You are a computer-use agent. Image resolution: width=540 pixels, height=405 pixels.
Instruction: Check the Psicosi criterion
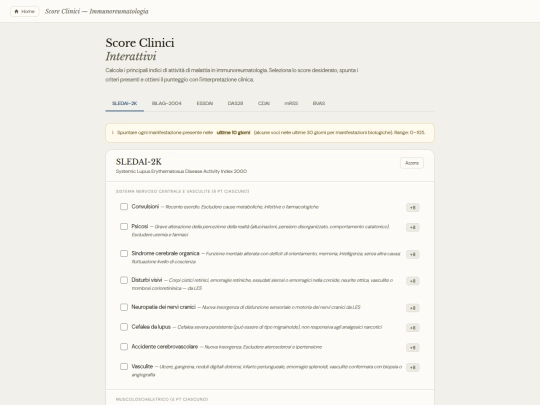point(124,227)
